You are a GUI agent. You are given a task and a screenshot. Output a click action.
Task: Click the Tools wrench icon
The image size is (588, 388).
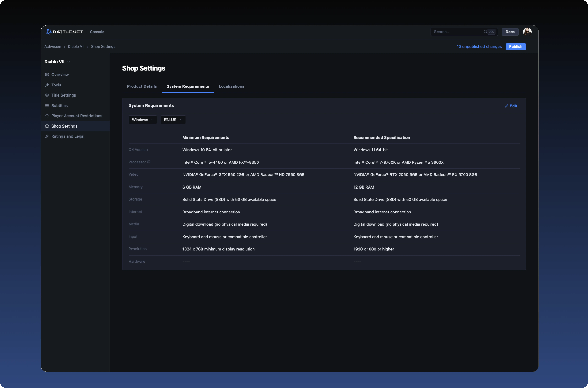[47, 85]
